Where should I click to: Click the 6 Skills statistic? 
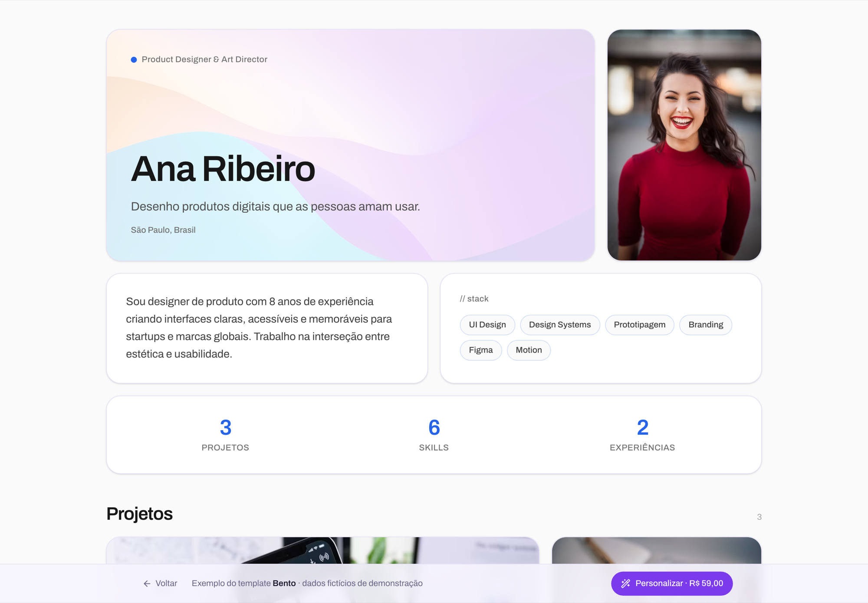click(x=434, y=435)
